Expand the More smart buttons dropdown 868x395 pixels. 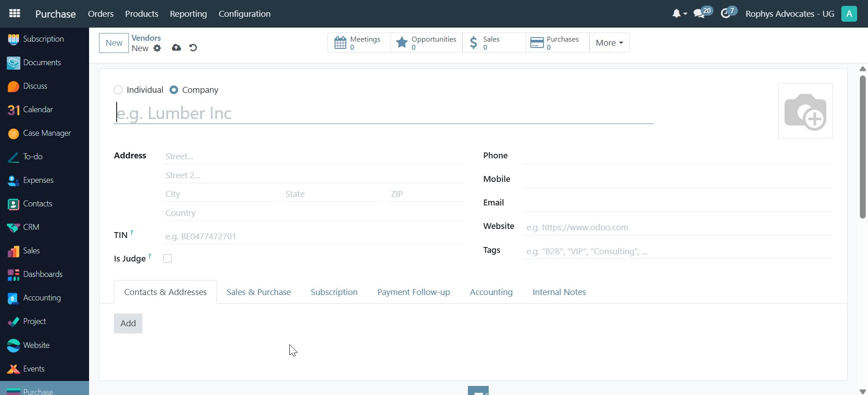(609, 43)
